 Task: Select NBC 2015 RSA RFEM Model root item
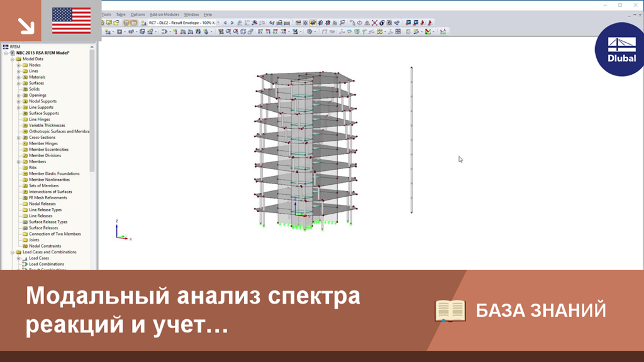tap(43, 53)
